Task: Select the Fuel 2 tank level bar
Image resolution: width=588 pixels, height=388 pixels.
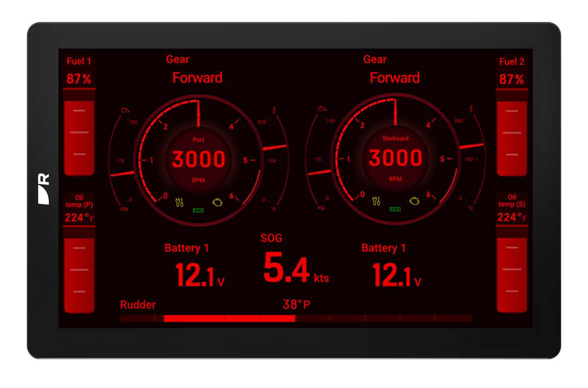Action: tap(512, 133)
